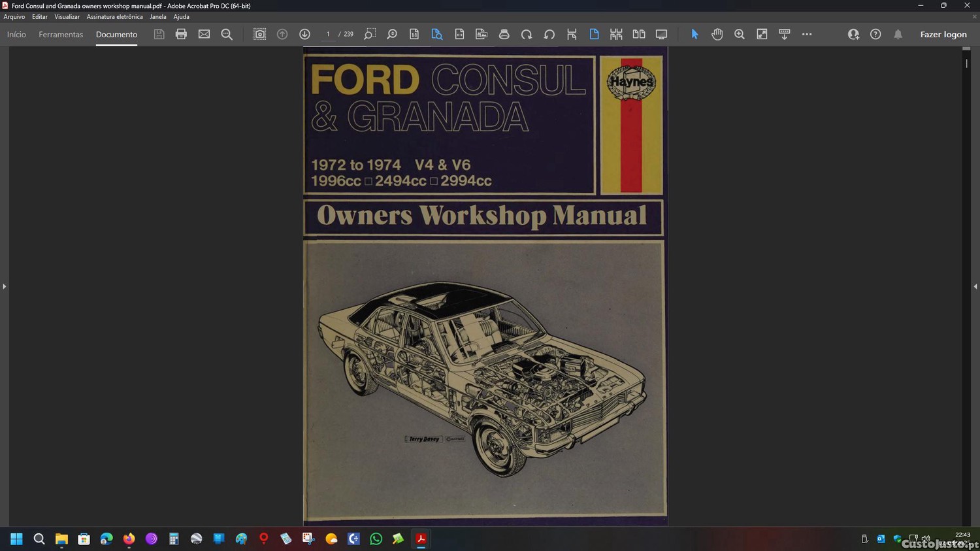Click the zoom in magnifier with plus
Screen dimensions: 980x551
coord(740,34)
